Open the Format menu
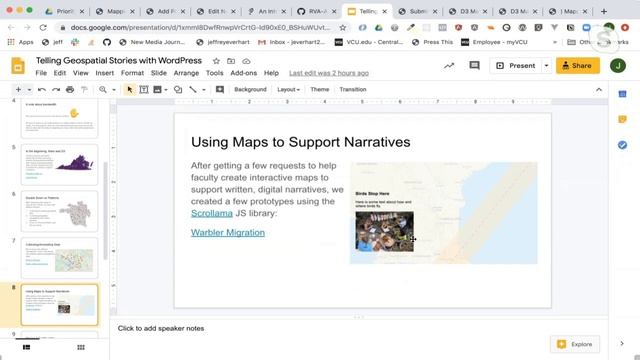 (x=132, y=73)
